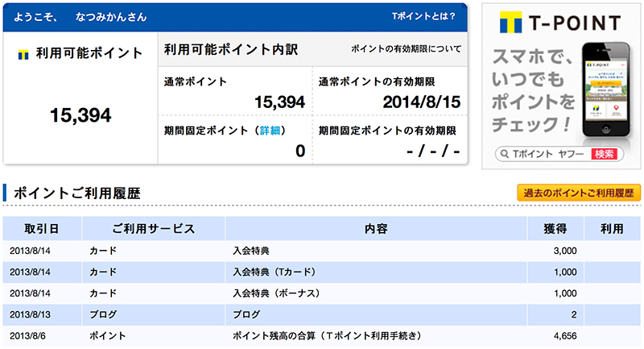Click the 入会特典（ボーナス） history row
The image size is (644, 349).
pos(321,293)
